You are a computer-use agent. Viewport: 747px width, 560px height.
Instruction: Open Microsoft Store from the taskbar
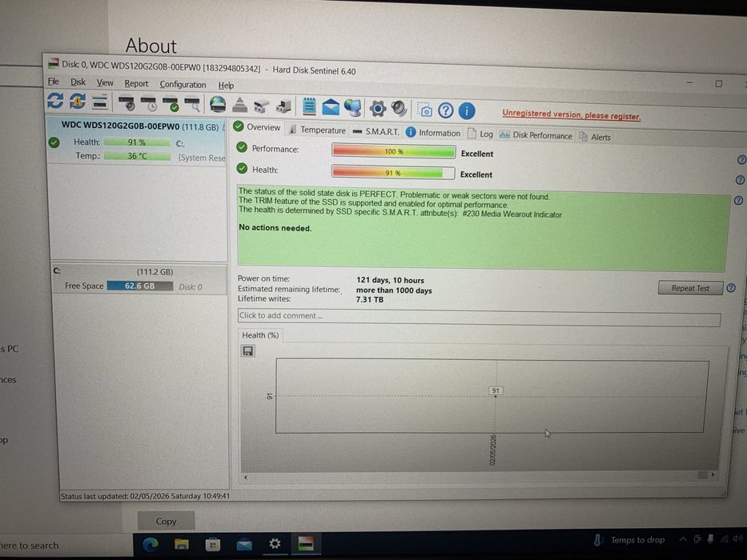pyautogui.click(x=212, y=543)
